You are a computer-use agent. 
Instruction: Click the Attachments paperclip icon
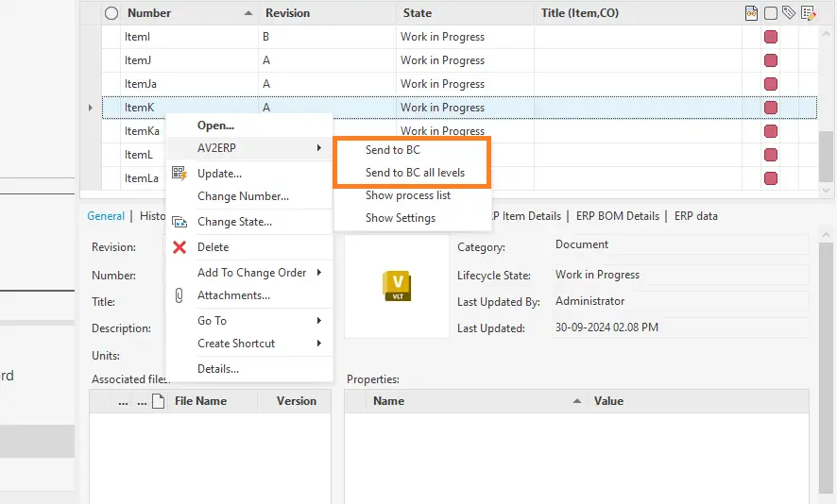[179, 295]
